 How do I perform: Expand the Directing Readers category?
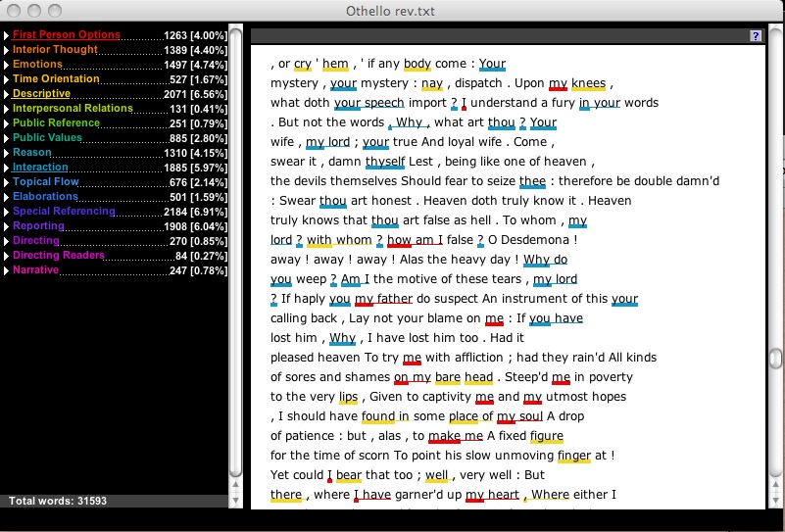pos(6,256)
